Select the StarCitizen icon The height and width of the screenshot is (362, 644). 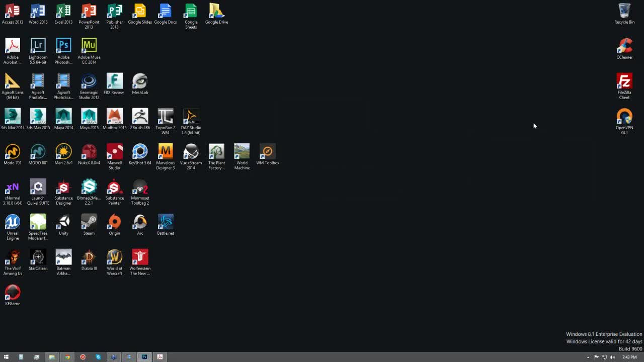tap(38, 260)
